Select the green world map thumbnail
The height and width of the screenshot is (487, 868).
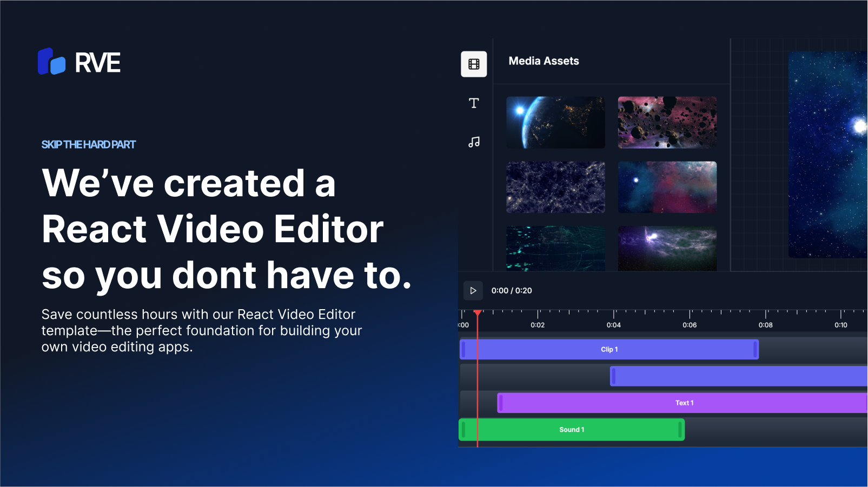tap(555, 248)
